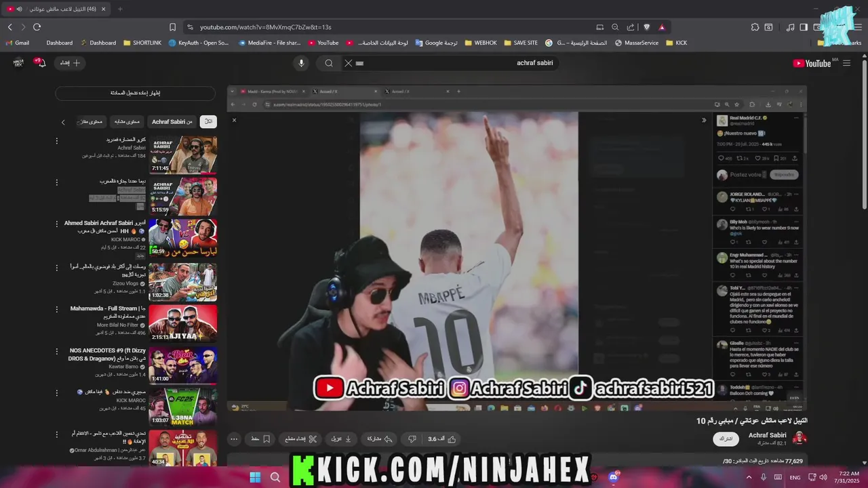The image size is (868, 488).
Task: Go back with the browser back arrow
Action: (x=10, y=27)
